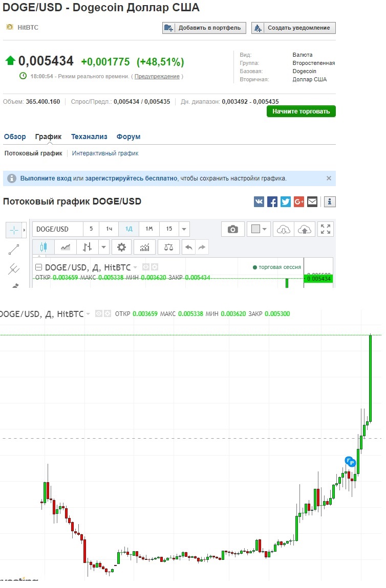Undo last chart action
The image size is (386, 588).
tap(189, 247)
